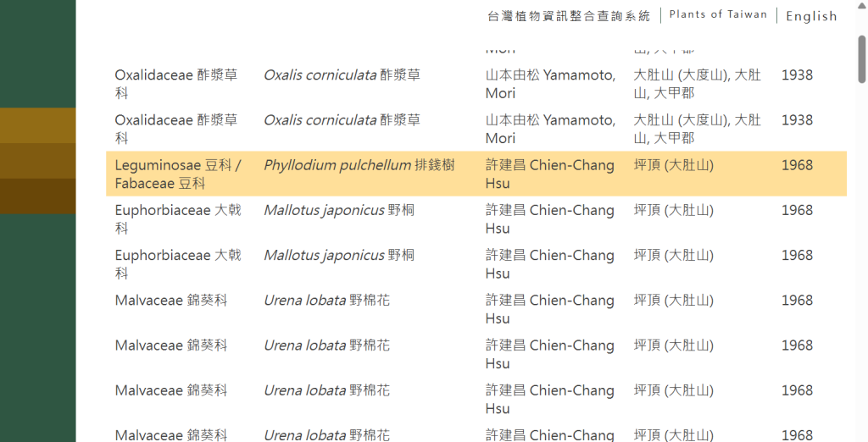This screenshot has height=442, width=868.
Task: Click collector name in the Phyllodium pulchellum row
Action: (x=549, y=174)
